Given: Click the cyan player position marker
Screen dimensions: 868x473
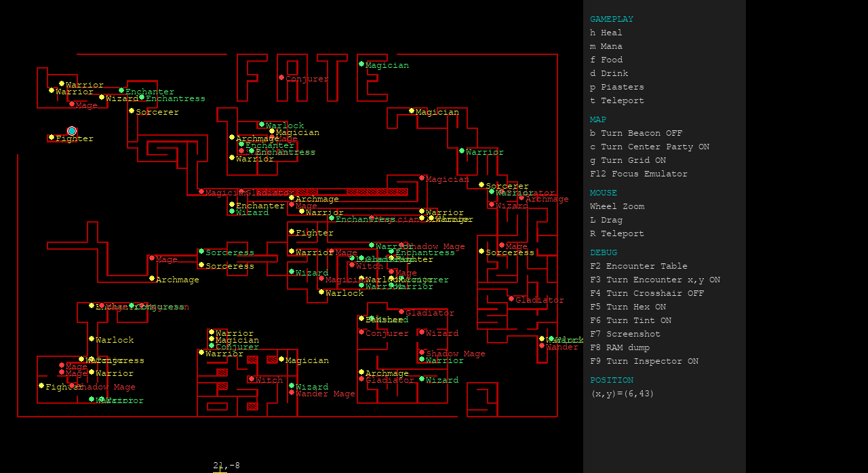Looking at the screenshot, I should 72,131.
